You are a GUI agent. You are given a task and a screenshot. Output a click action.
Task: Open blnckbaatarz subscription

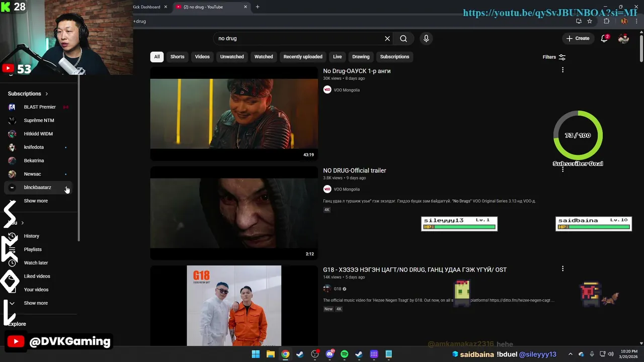coord(38,188)
